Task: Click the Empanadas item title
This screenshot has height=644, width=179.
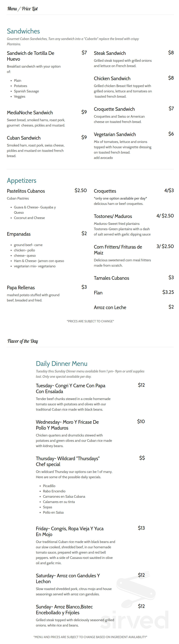Action: coord(19,234)
